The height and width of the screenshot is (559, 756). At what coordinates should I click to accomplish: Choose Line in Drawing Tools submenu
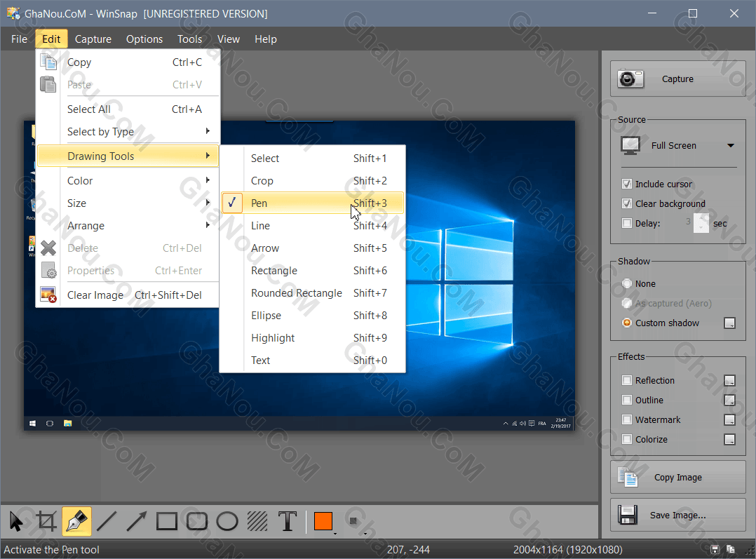313,226
